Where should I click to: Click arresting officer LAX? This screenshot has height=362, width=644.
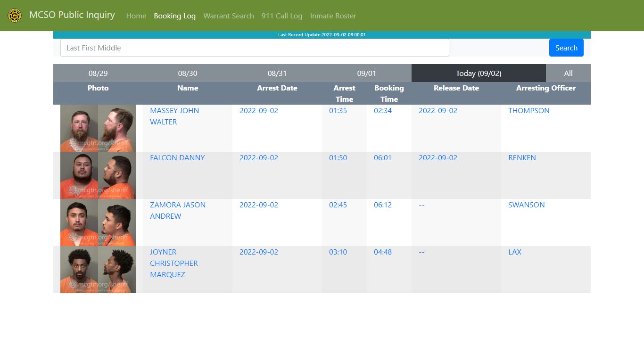click(515, 252)
